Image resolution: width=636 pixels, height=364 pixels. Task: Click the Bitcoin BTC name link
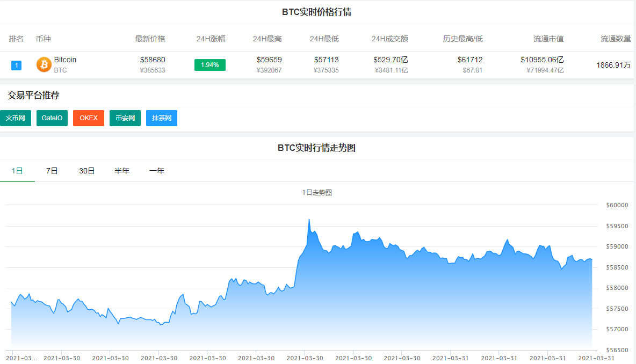(65, 60)
